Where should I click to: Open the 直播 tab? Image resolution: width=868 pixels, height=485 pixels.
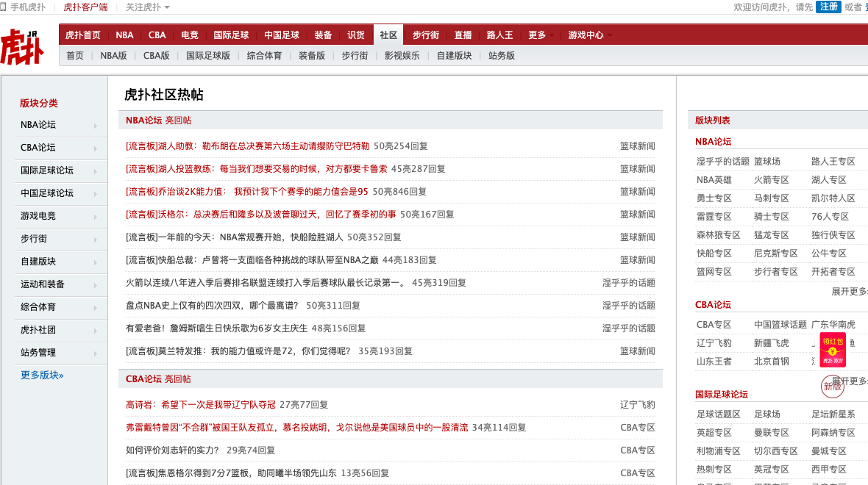coord(463,35)
